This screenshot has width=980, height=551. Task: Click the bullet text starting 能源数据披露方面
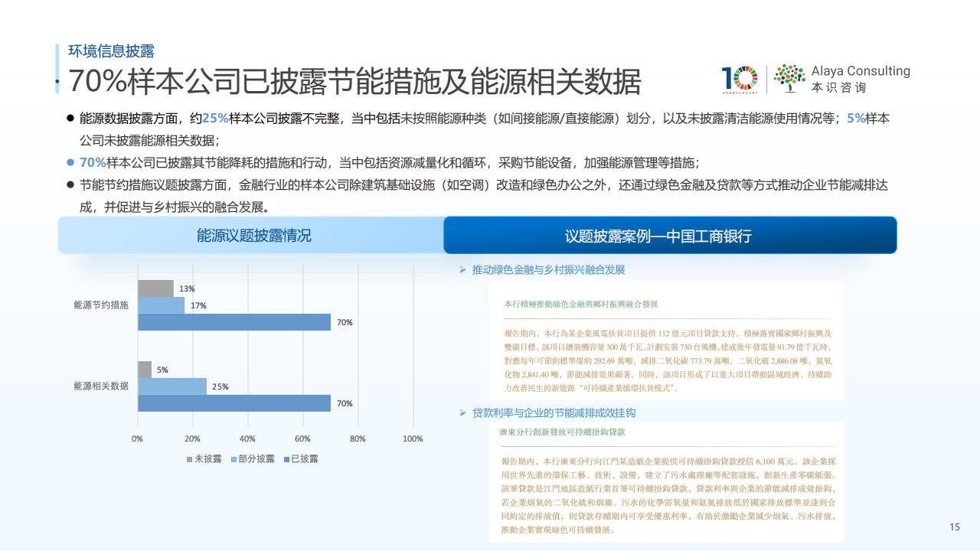point(485,130)
